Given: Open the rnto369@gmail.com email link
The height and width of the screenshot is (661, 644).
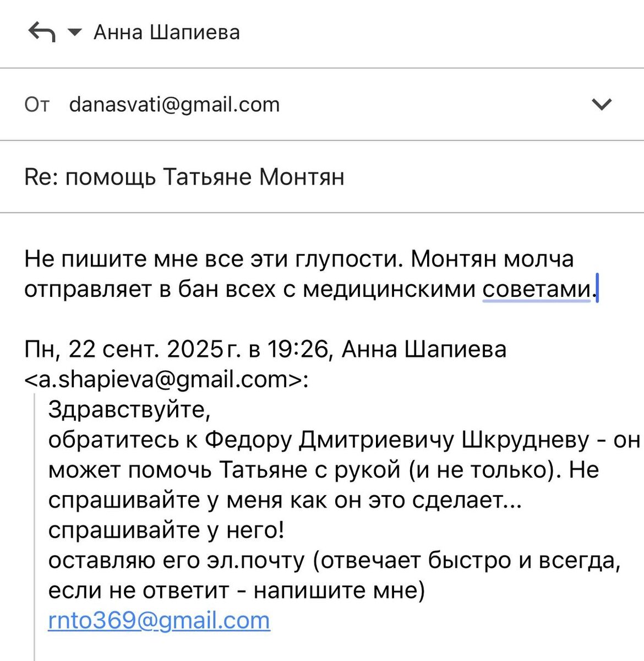Looking at the screenshot, I should pyautogui.click(x=159, y=620).
